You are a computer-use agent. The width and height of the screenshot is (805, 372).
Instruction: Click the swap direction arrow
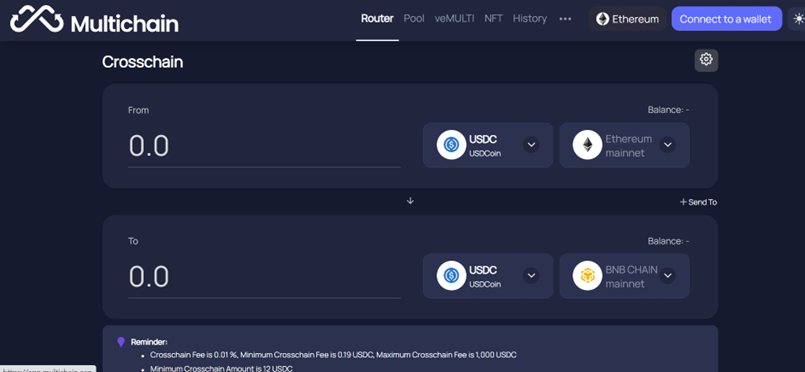(410, 201)
